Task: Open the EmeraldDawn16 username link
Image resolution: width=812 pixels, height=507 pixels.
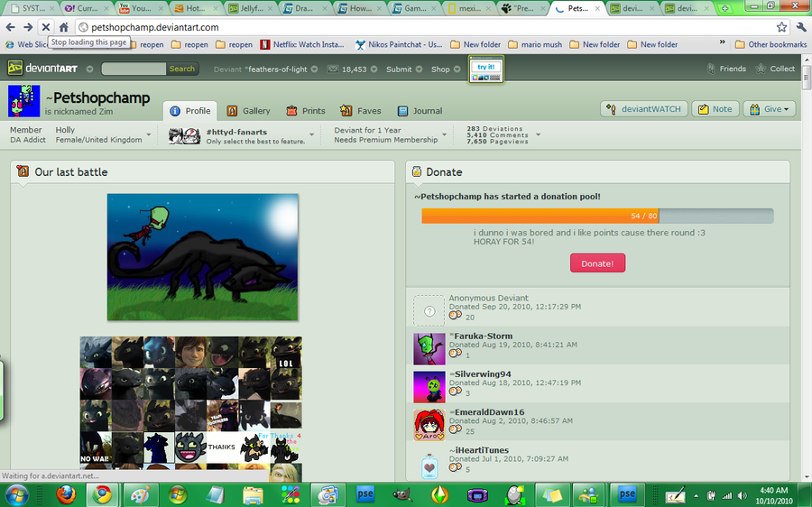Action: click(489, 411)
